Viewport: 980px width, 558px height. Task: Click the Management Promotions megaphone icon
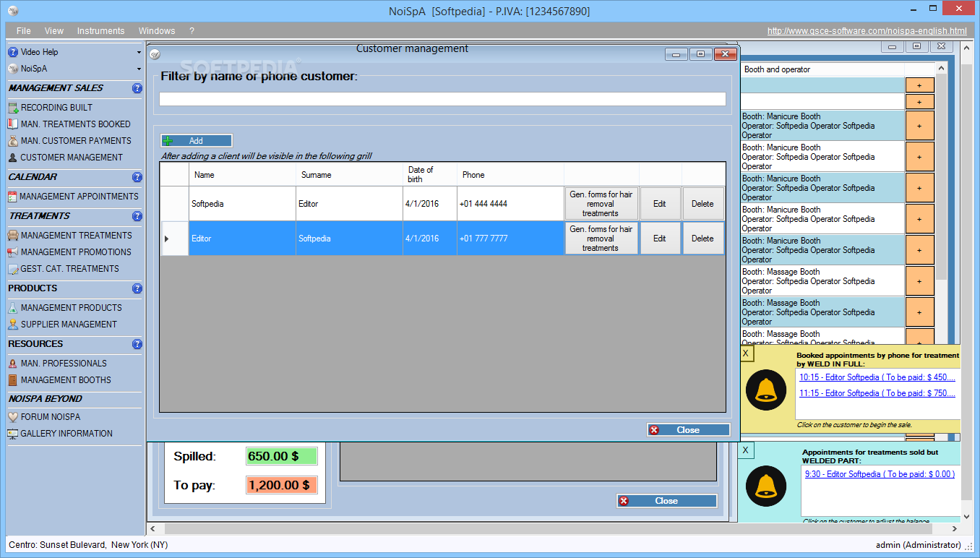pos(13,252)
